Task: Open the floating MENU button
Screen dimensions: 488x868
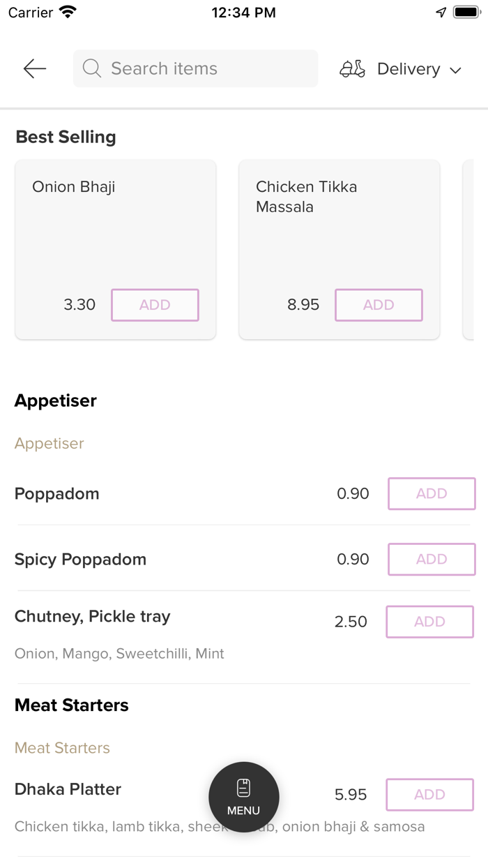Action: tap(244, 797)
